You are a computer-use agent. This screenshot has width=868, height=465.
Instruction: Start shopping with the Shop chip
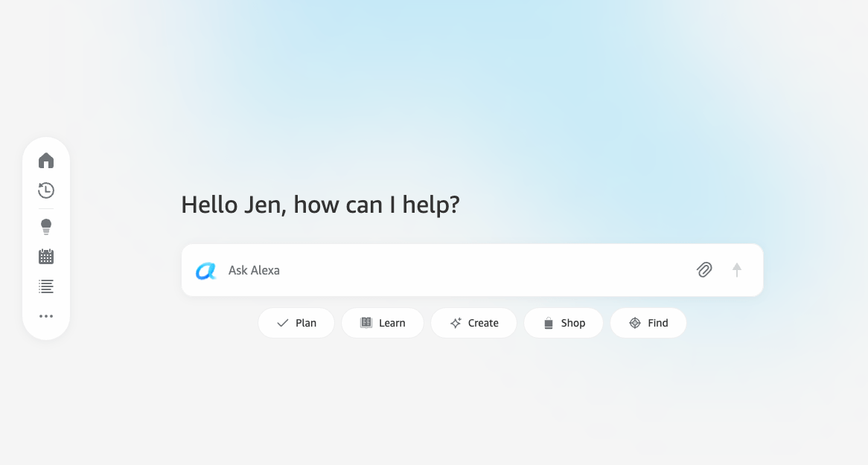[x=564, y=322]
